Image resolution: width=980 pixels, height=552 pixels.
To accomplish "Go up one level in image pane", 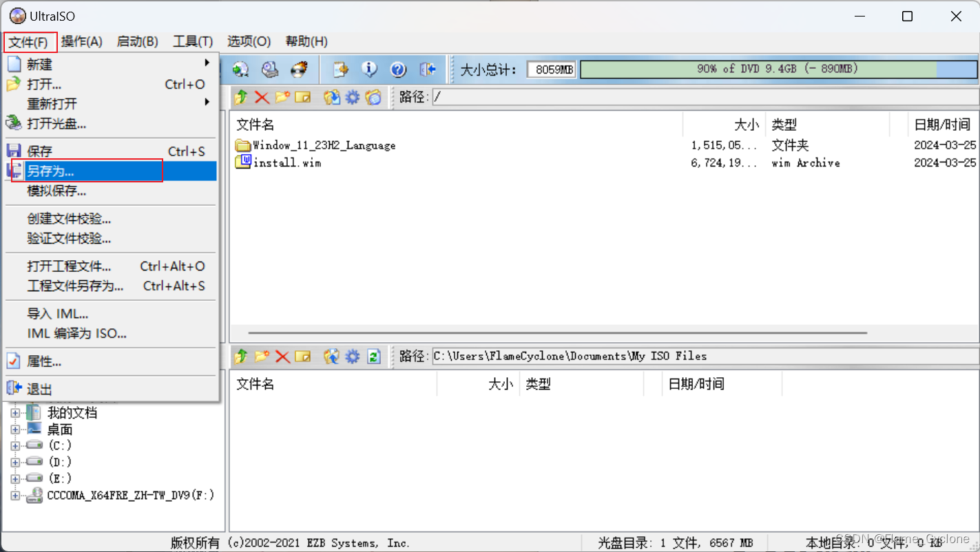I will [x=240, y=97].
